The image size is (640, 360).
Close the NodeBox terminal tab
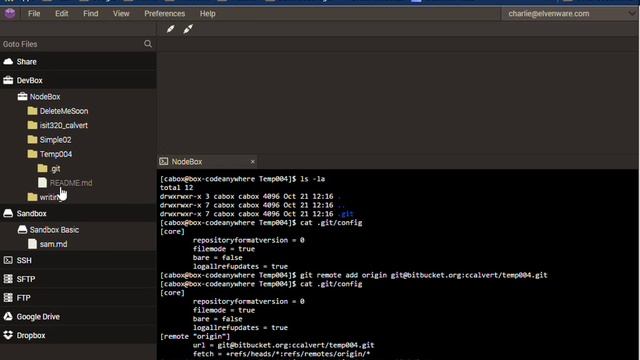[x=253, y=162]
